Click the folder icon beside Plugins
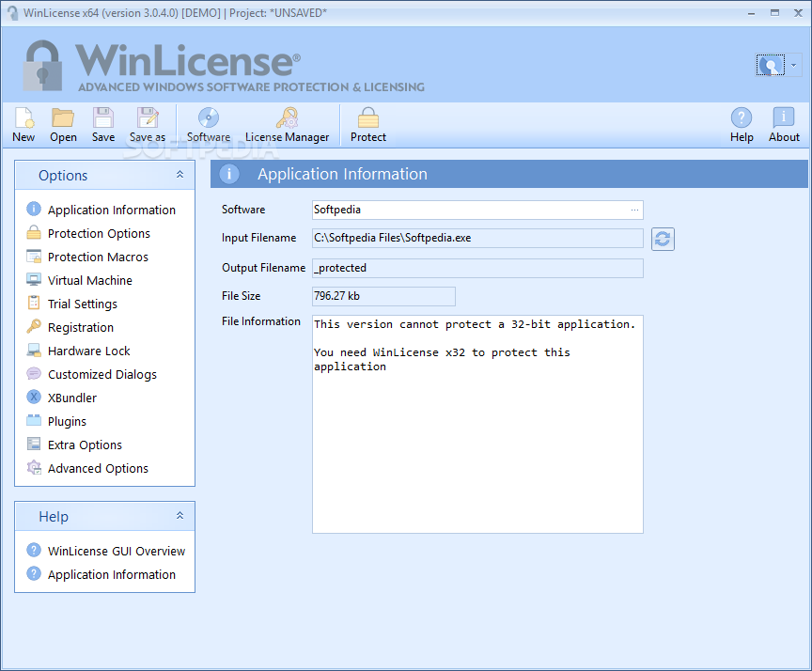 [x=34, y=420]
